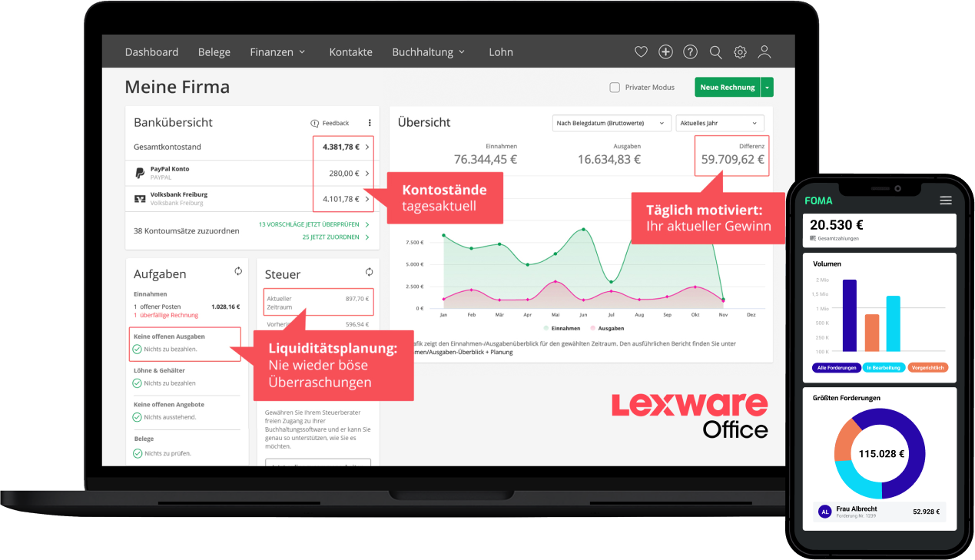Expand the Buchhaltung menu

coord(429,52)
